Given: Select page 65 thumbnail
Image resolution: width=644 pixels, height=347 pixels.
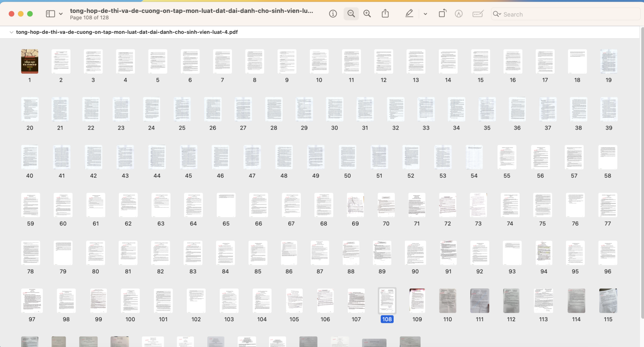Looking at the screenshot, I should click(x=226, y=205).
